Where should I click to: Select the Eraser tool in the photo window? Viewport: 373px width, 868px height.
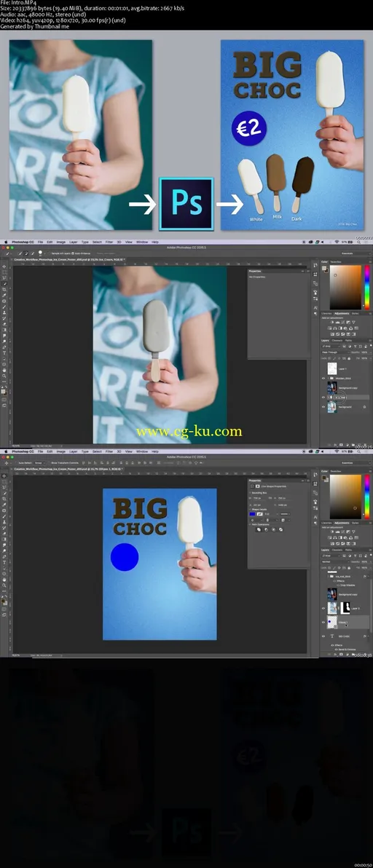tap(4, 324)
